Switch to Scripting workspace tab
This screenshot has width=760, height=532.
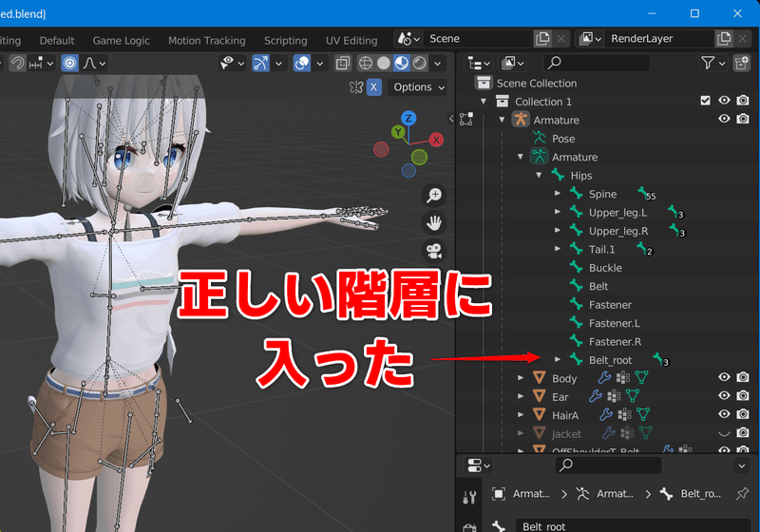tap(286, 41)
